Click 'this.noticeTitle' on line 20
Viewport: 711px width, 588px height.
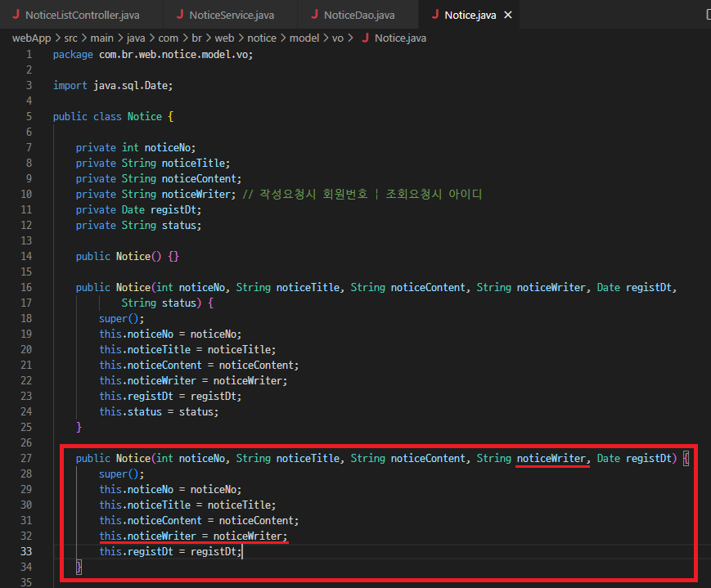click(x=145, y=349)
